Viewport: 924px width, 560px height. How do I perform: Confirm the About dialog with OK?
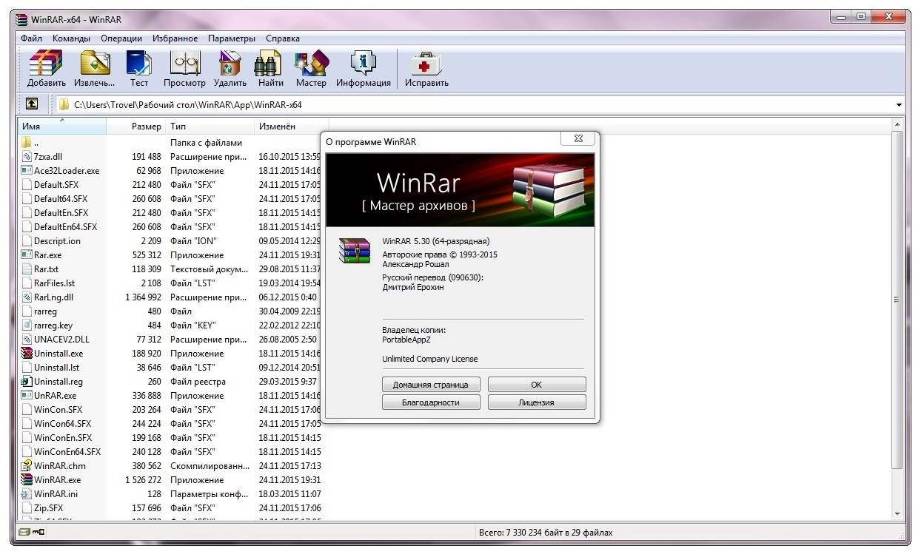537,385
